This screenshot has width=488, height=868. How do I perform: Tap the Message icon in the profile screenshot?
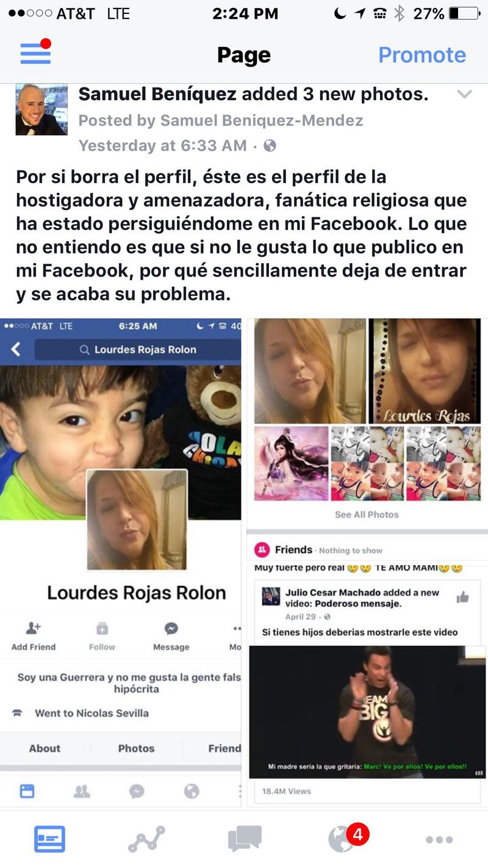(x=171, y=637)
